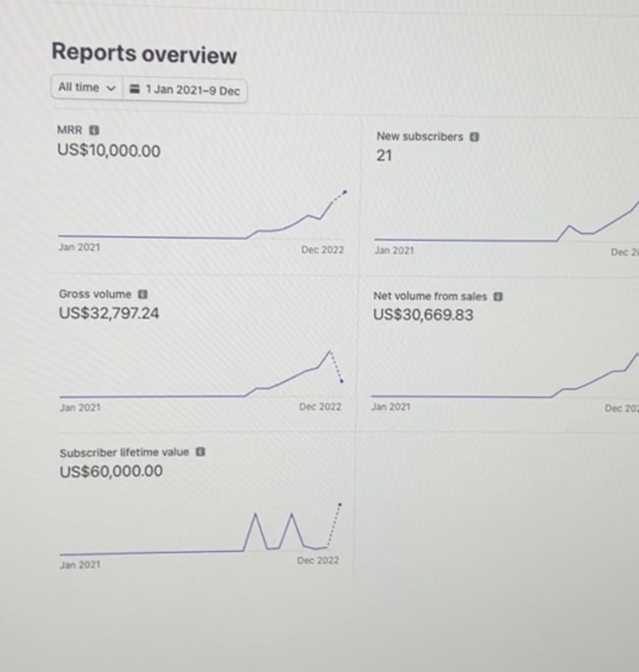Select the Gross volume value US$32,797.24
The image size is (639, 672).
tap(109, 313)
